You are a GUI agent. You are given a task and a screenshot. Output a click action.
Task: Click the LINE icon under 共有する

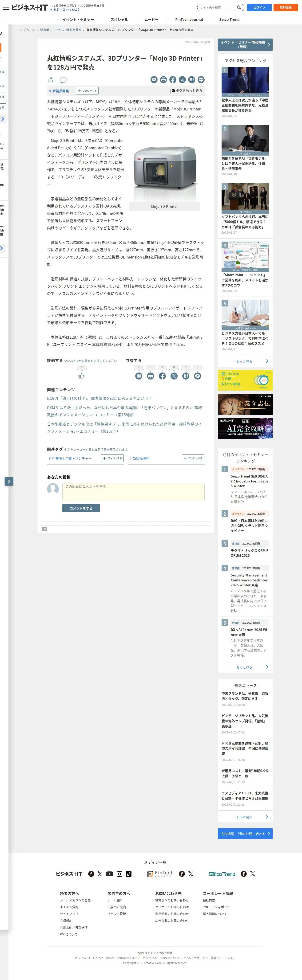tap(198, 376)
